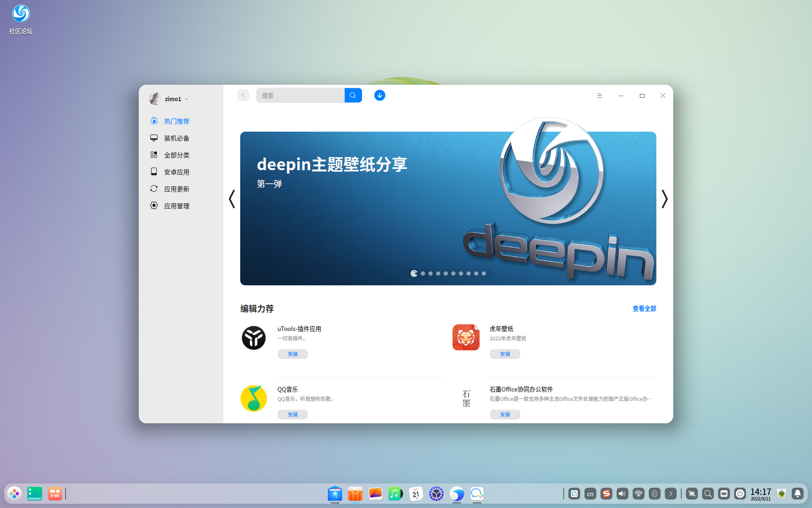Open system settings gear in the dock
The image size is (812, 508).
(436, 494)
